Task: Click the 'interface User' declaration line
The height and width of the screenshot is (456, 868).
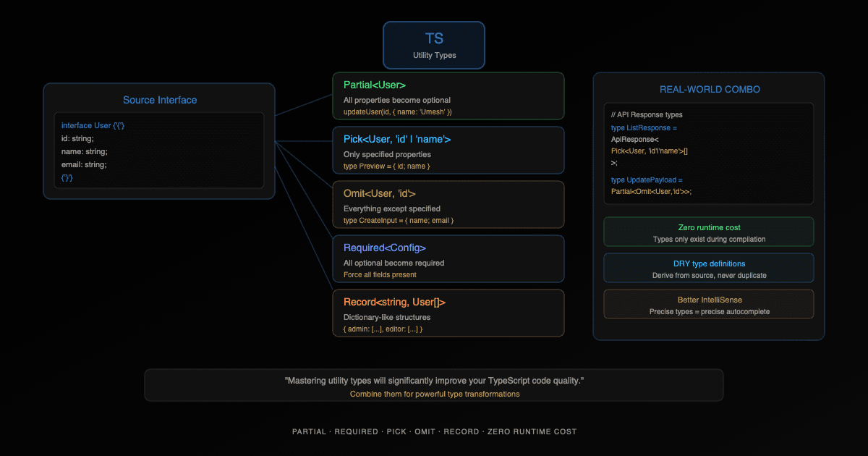Action: pos(93,125)
